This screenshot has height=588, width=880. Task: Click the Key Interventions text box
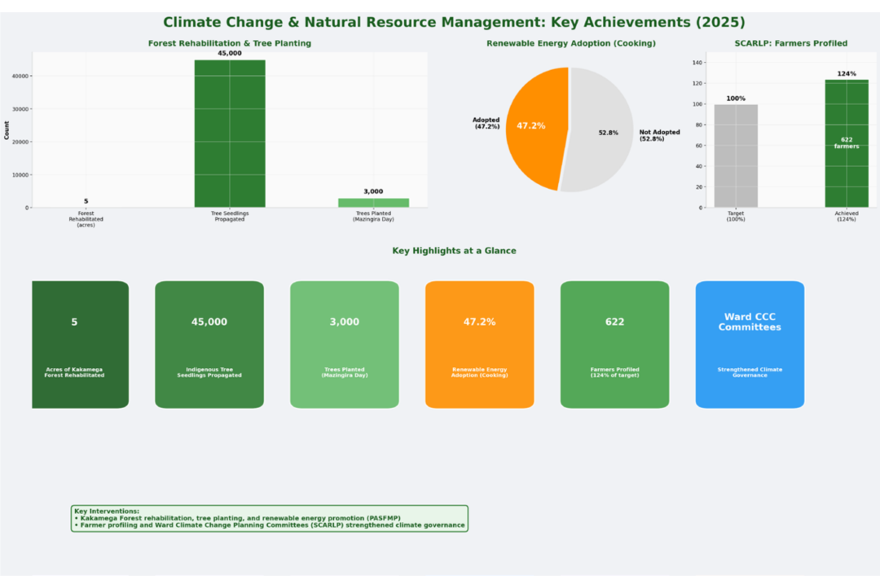(270, 519)
